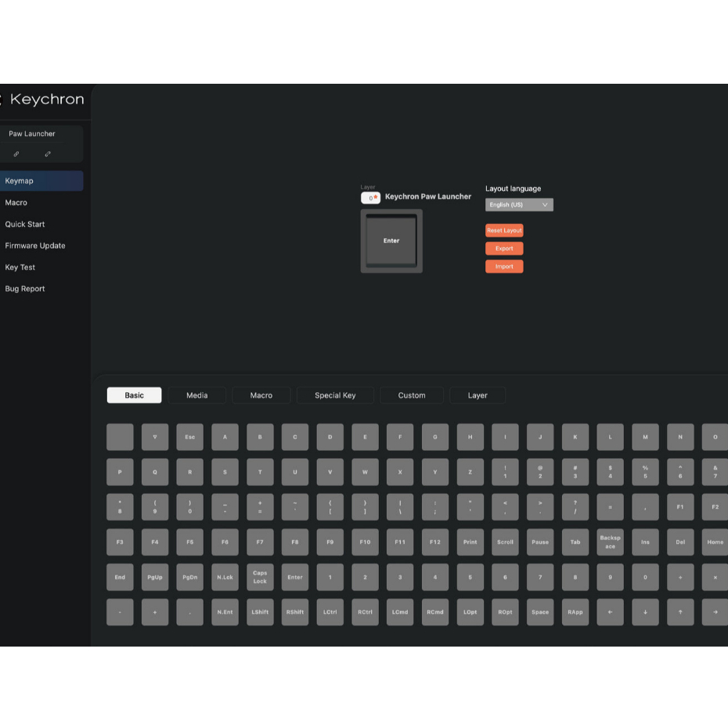Choose the % 5 keycode
This screenshot has width=728, height=728.
645,472
